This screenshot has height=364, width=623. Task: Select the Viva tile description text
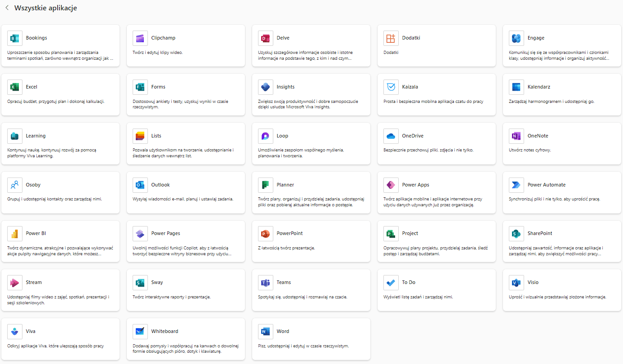(56, 346)
